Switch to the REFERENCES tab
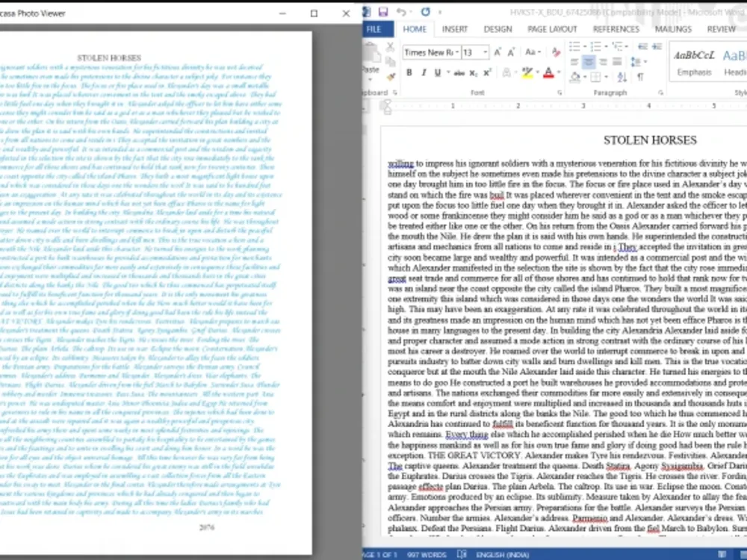747x560 pixels. pos(616,29)
